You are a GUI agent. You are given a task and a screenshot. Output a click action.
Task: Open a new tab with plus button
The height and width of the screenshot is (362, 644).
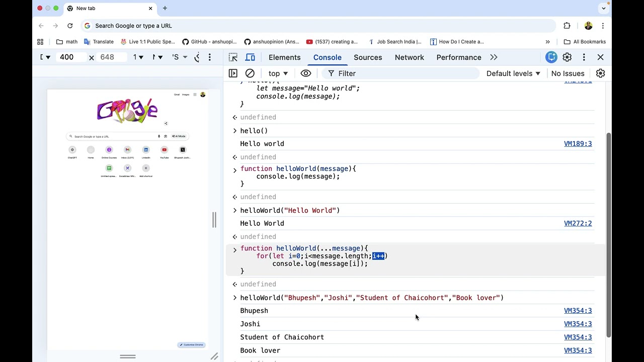click(x=165, y=8)
